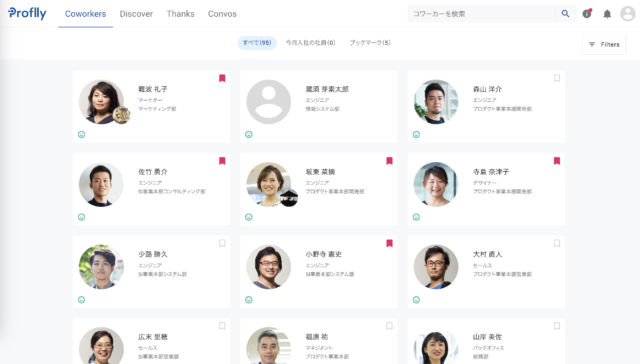Click the smiley icon on 大村 直人 card

coord(416,300)
